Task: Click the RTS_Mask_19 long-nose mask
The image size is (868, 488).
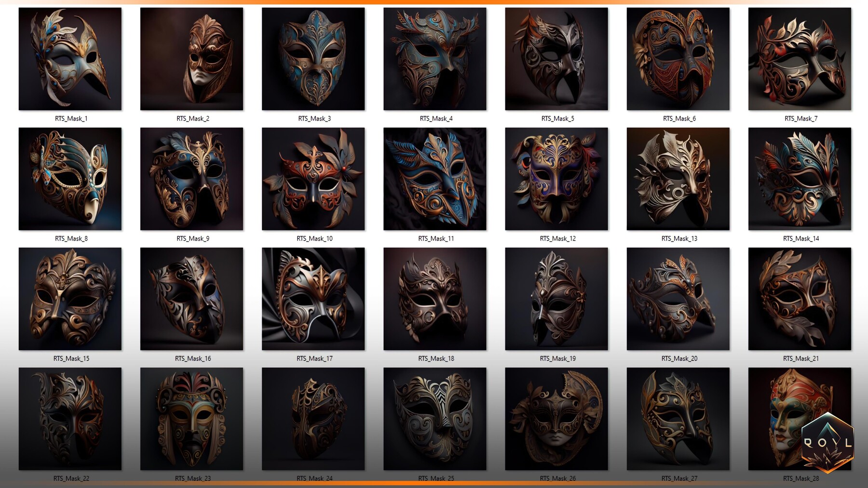Action: 556,300
